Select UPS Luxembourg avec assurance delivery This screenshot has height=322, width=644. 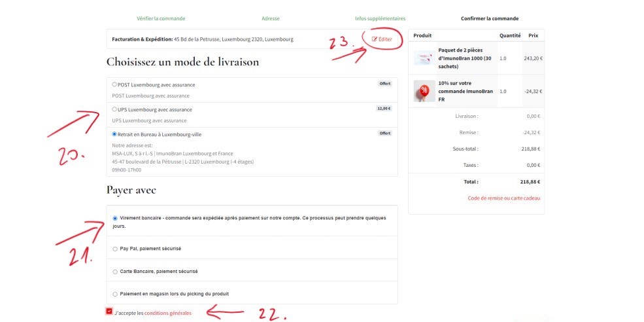[115, 109]
